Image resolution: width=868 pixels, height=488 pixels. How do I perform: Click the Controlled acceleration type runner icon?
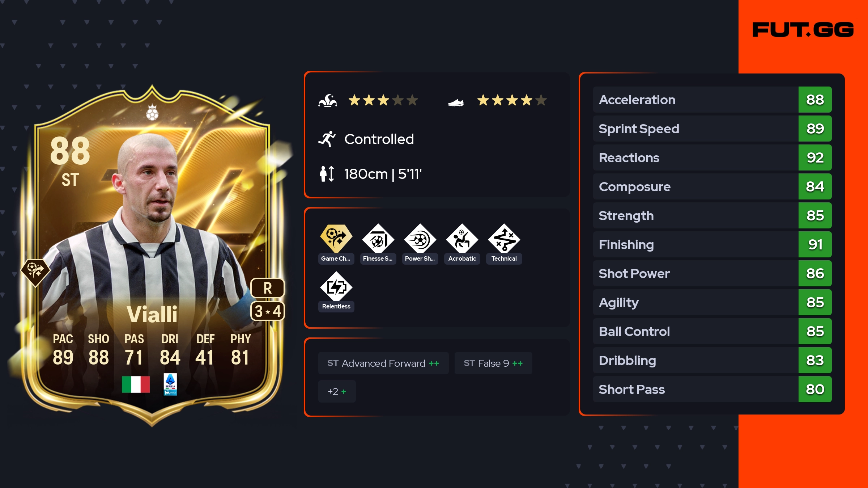pyautogui.click(x=327, y=139)
